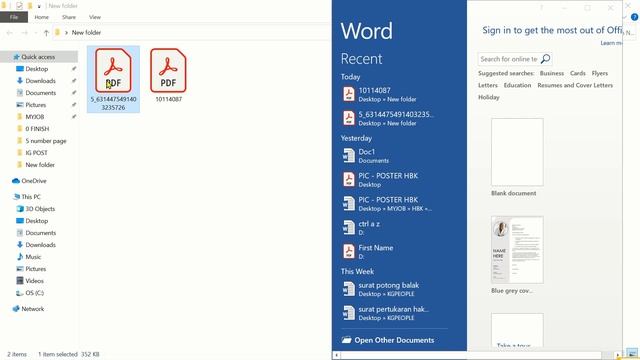Click Business suggested search
The image size is (640, 360).
click(x=551, y=73)
